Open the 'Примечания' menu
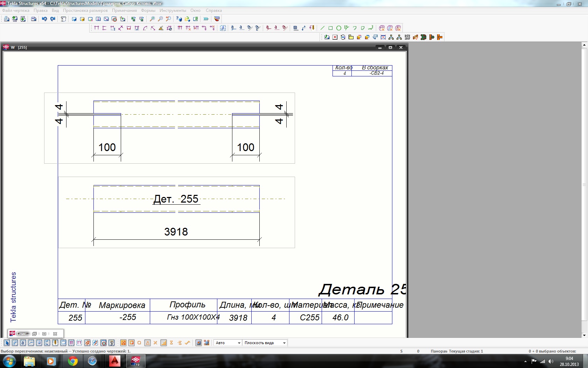The height and width of the screenshot is (368, 588). click(124, 11)
